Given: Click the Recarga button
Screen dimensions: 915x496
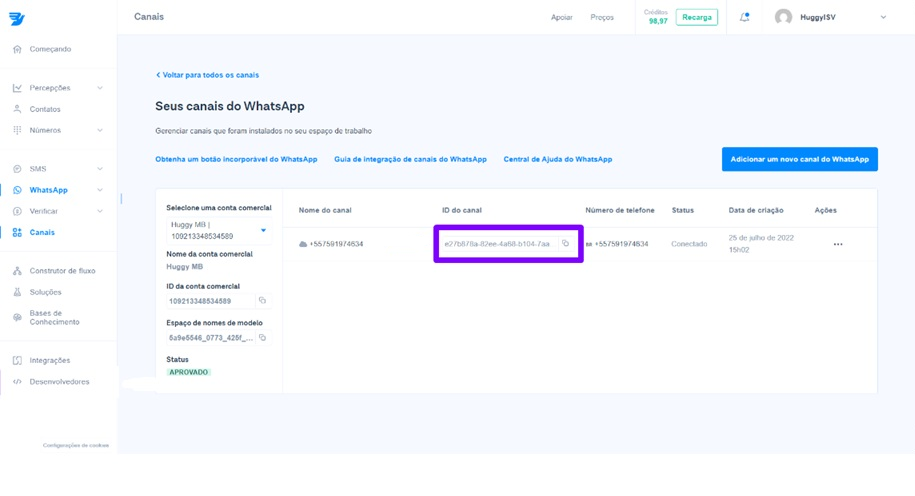Looking at the screenshot, I should [697, 18].
